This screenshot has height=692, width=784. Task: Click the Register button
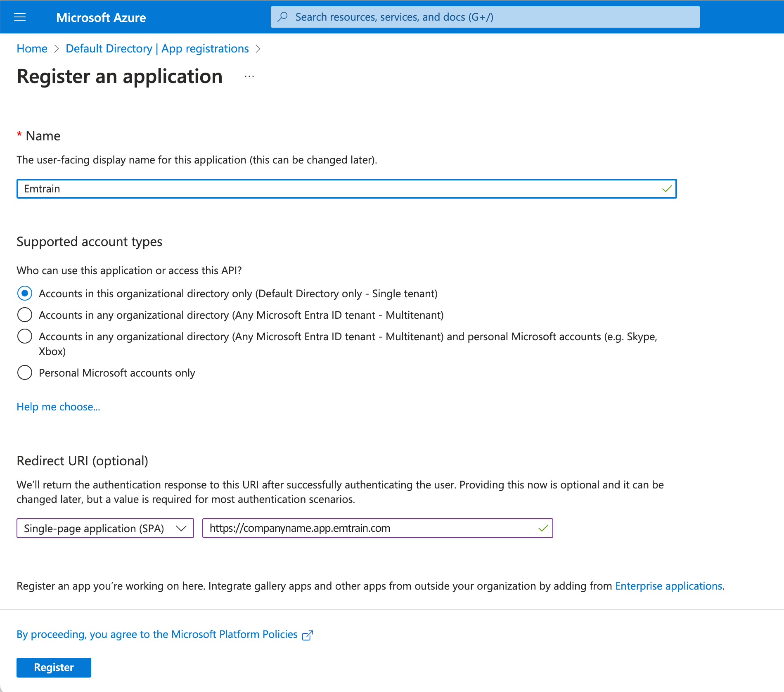(53, 667)
